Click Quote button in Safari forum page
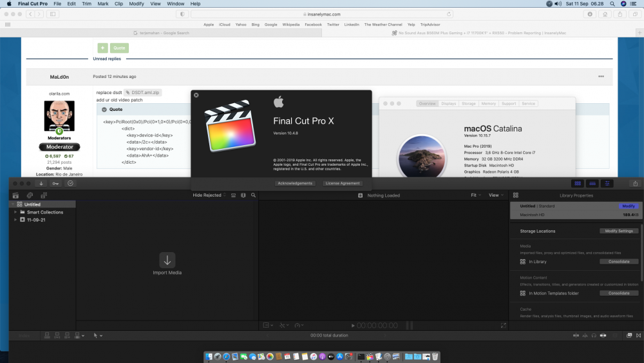 tap(119, 48)
